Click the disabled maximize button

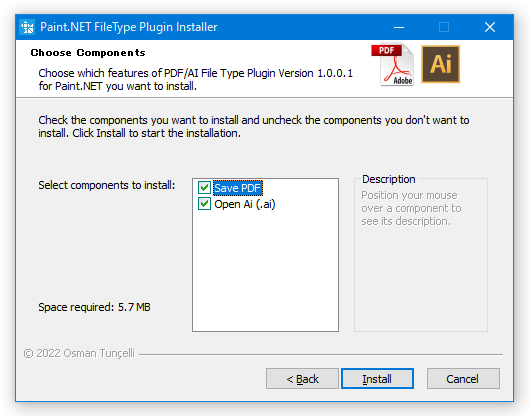pos(444,27)
